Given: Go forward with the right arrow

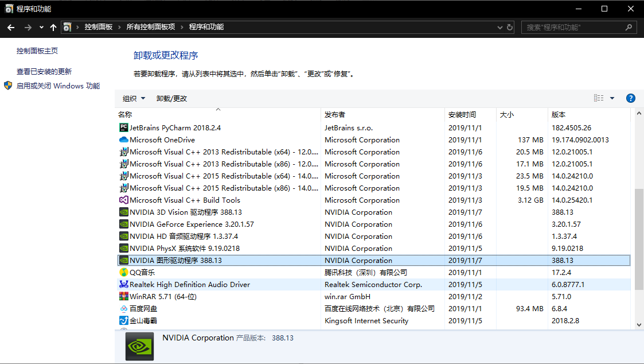Looking at the screenshot, I should [x=28, y=27].
